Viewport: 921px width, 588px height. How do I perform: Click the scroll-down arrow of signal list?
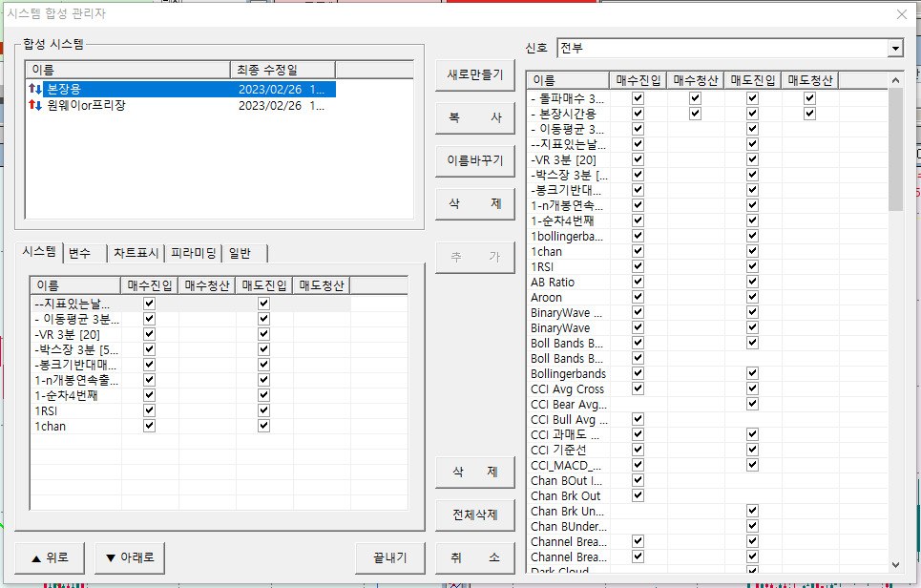coord(895,564)
